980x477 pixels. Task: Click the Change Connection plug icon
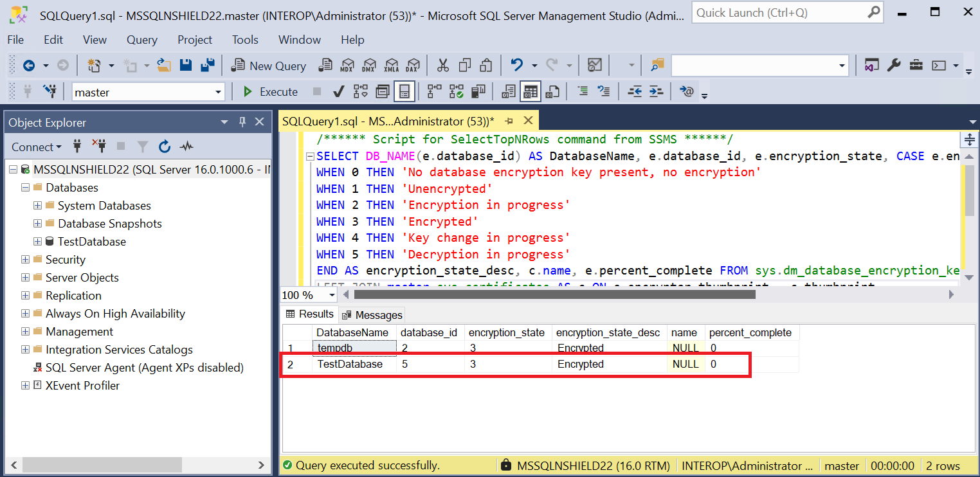click(50, 91)
